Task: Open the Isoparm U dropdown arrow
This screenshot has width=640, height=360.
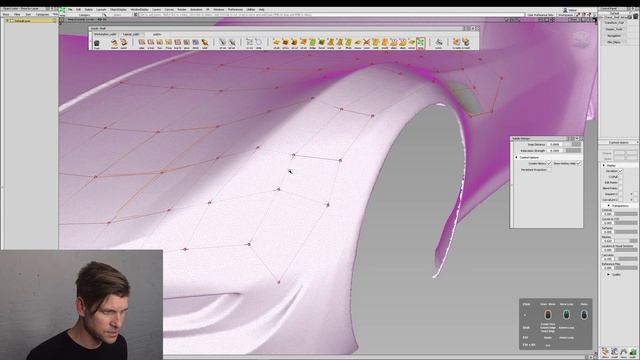Action: point(631,194)
